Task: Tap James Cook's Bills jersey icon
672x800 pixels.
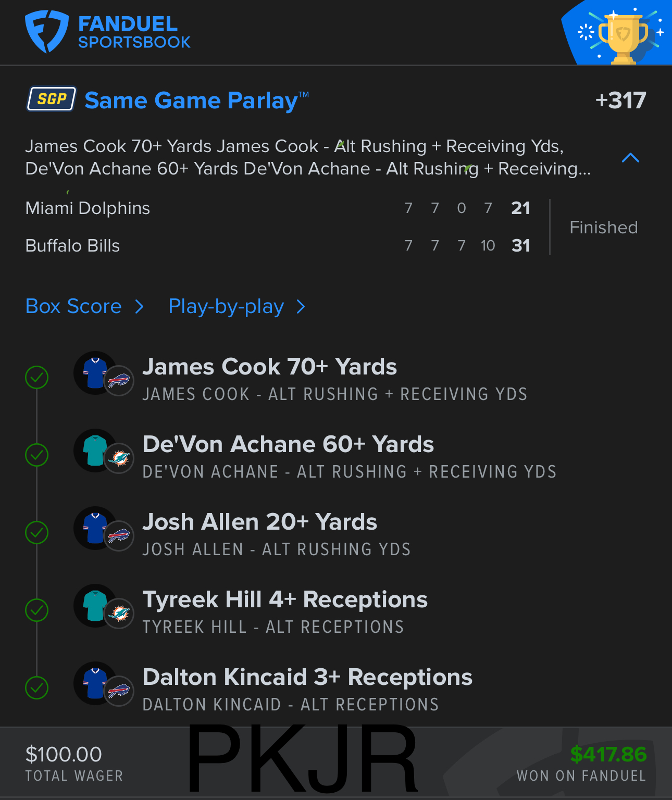Action: (95, 373)
